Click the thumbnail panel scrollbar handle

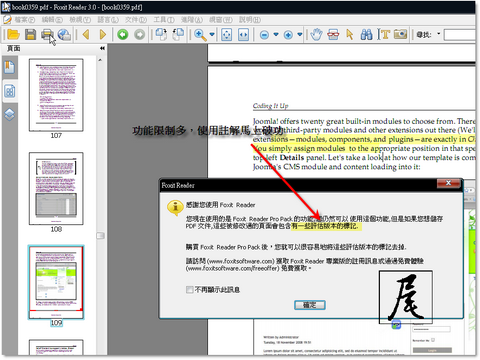click(100, 236)
